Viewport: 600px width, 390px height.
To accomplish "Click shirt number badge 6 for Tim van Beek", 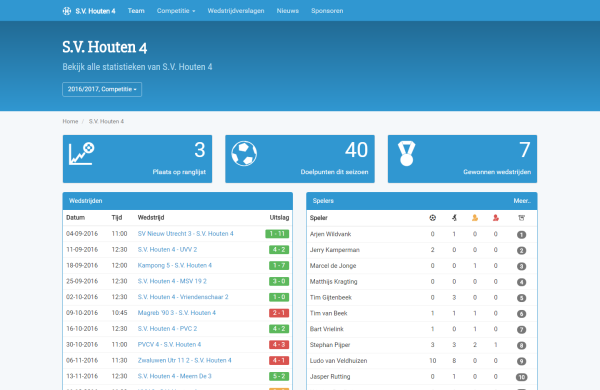I will coord(521,314).
